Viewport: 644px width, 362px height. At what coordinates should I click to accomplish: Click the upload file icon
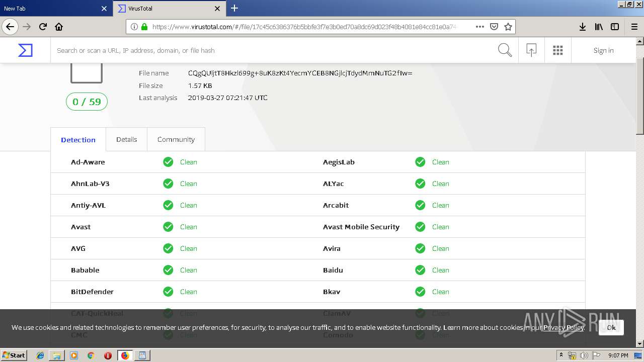coord(531,50)
